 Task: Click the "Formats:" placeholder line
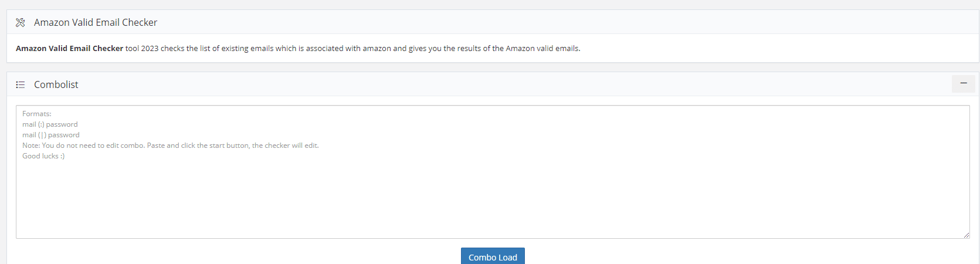coord(37,114)
